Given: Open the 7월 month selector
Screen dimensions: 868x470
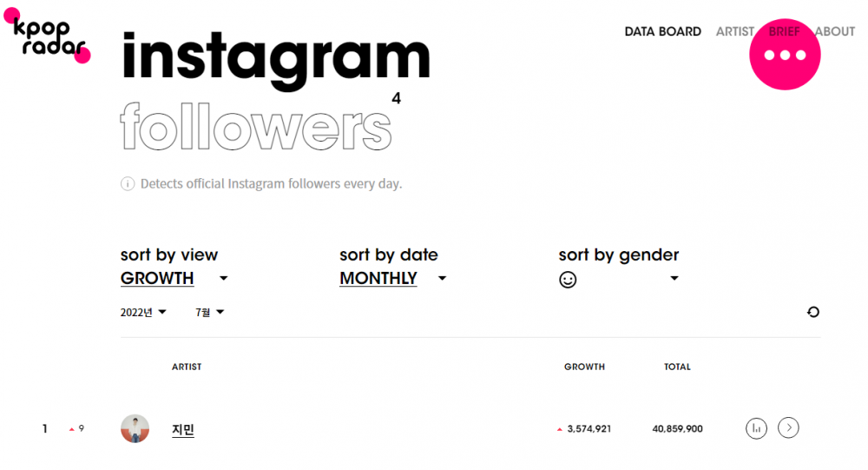Looking at the screenshot, I should 209,313.
